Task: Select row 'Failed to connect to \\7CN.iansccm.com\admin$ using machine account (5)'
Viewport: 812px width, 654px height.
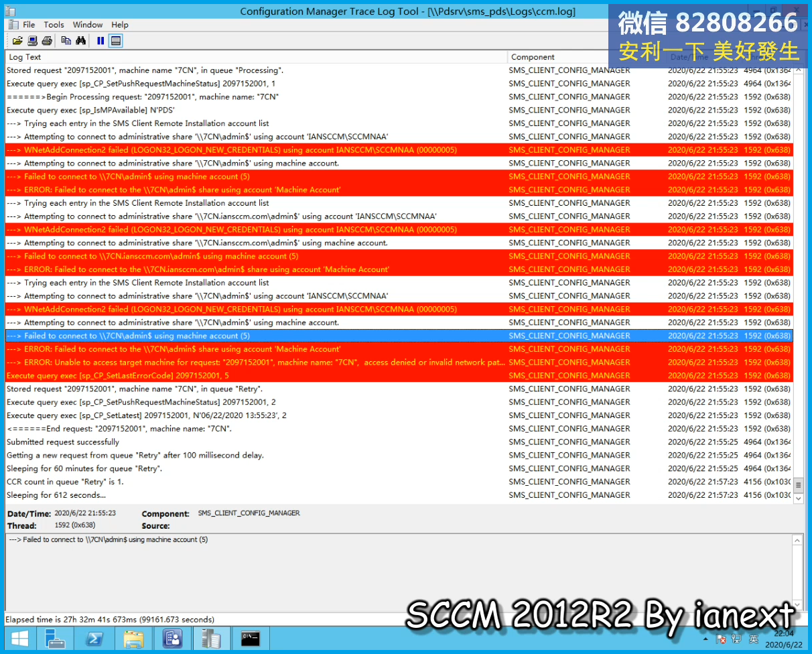Action: click(399, 256)
